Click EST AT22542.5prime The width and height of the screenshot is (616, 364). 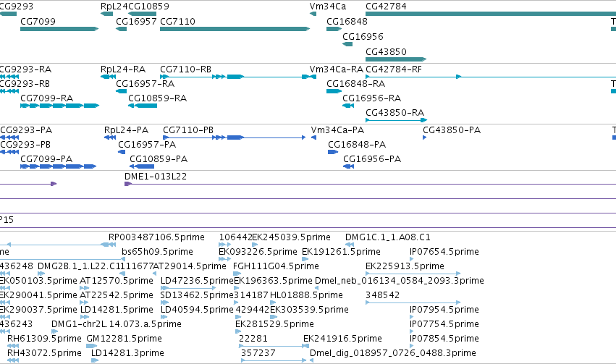point(117,295)
